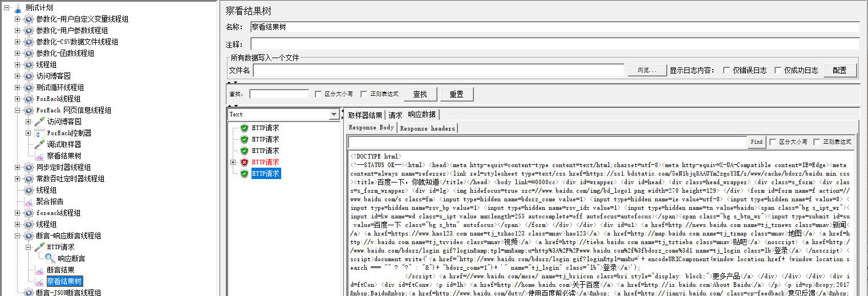Viewport: 868px width, 296px height.
Task: Click the 浏览... browse button
Action: click(647, 70)
